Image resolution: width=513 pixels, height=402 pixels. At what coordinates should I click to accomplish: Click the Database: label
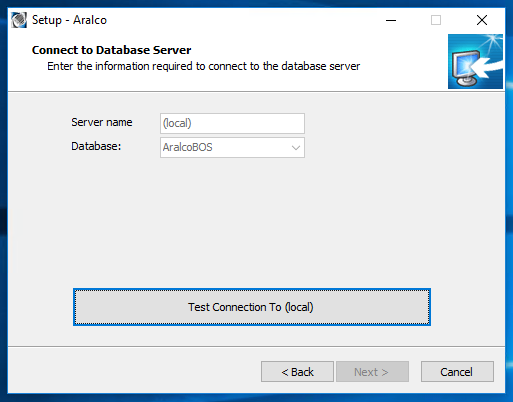pyautogui.click(x=96, y=146)
